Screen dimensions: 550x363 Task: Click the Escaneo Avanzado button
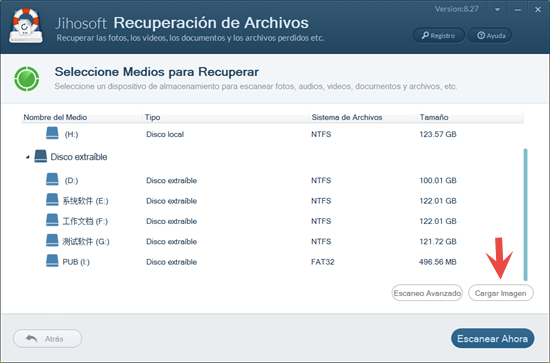tap(427, 293)
